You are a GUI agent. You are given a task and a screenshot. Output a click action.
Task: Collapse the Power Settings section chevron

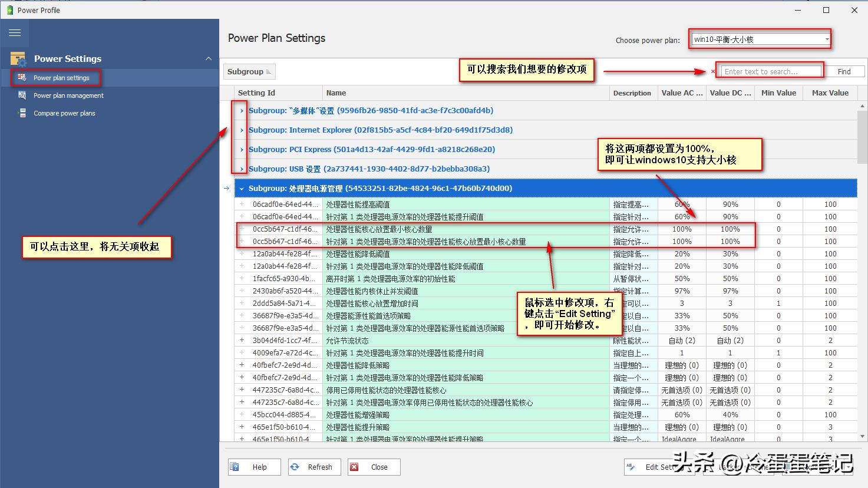[209, 59]
